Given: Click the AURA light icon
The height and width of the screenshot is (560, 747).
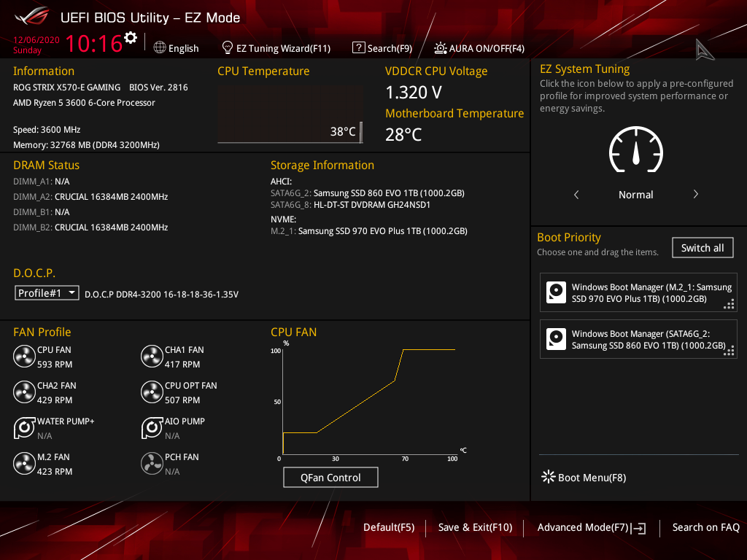Looking at the screenshot, I should point(440,48).
